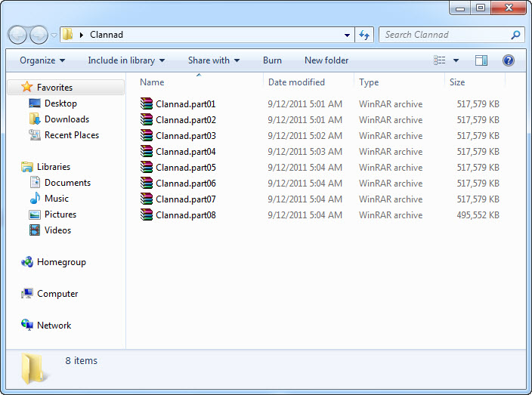This screenshot has height=395, width=532.
Task: Select the Clannad.part08 WinRAR icon
Action: click(x=147, y=214)
